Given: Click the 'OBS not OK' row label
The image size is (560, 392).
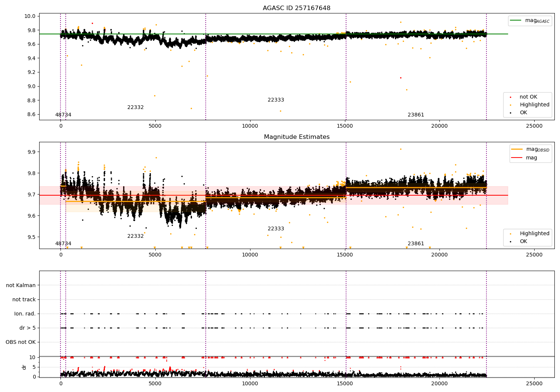Looking at the screenshot, I should click(21, 342).
